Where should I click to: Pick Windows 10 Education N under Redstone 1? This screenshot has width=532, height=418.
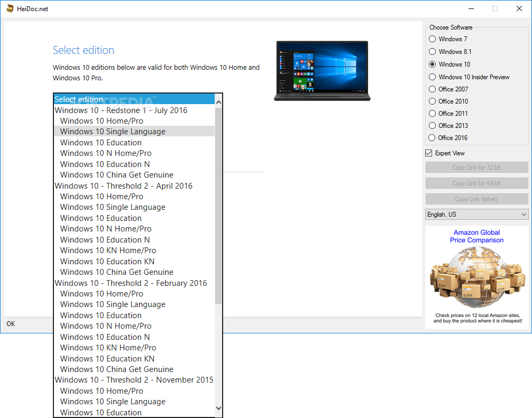click(134, 164)
